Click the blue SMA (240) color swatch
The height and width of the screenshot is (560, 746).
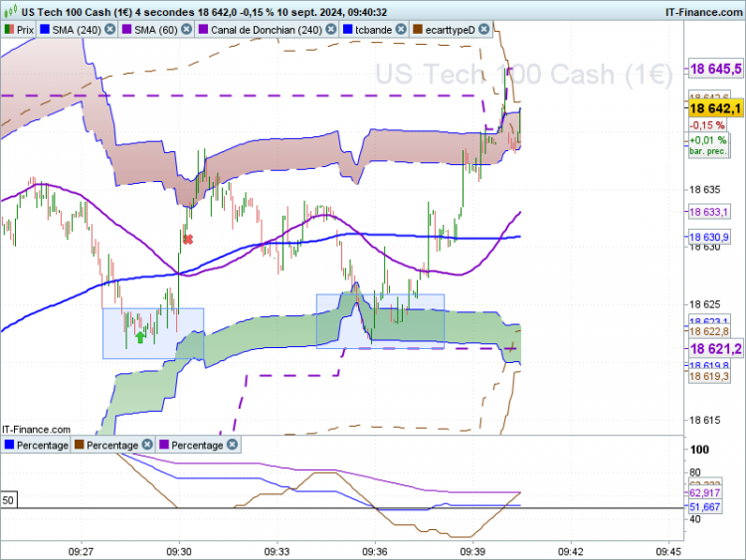point(45,30)
